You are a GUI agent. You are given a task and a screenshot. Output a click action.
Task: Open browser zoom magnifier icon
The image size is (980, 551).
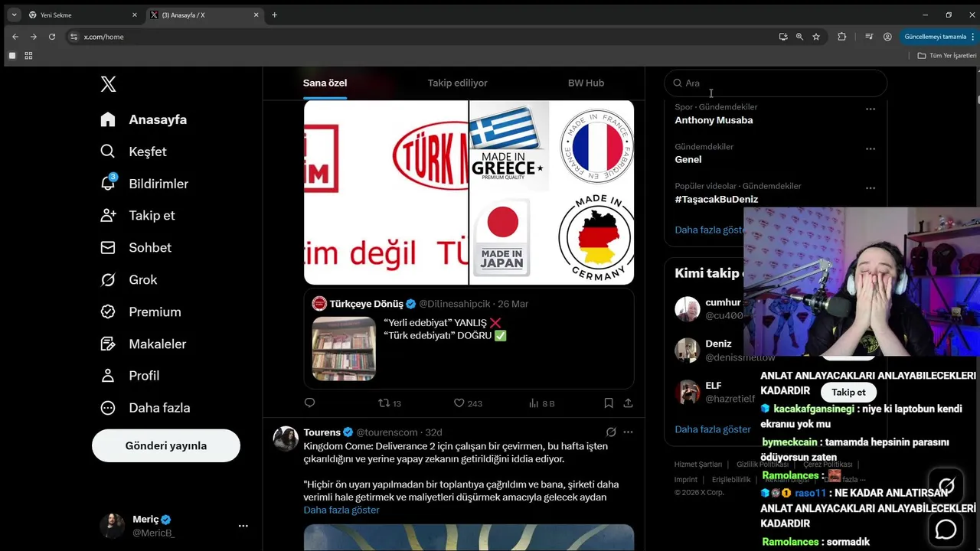coord(799,37)
